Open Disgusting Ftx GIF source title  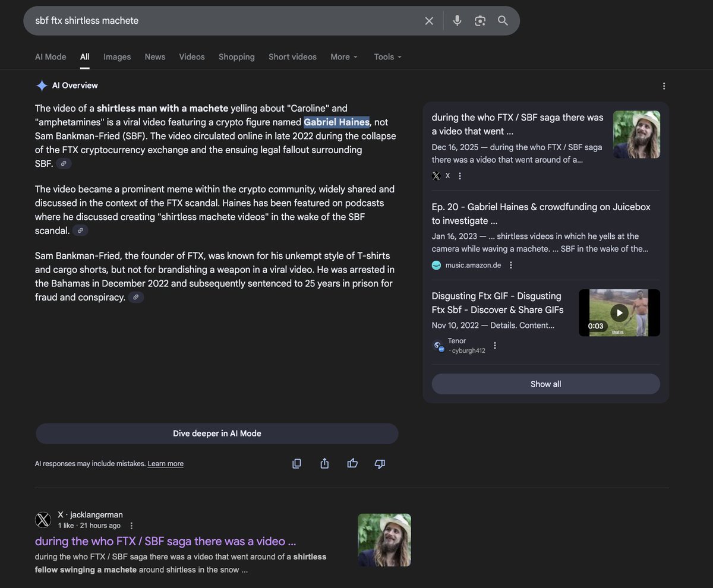(498, 303)
